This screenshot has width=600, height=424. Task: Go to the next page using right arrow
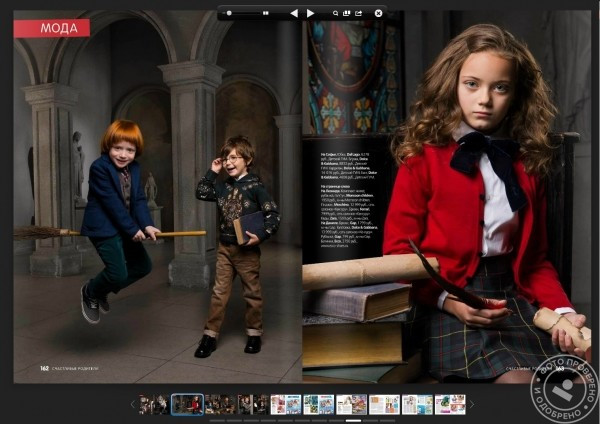(310, 13)
